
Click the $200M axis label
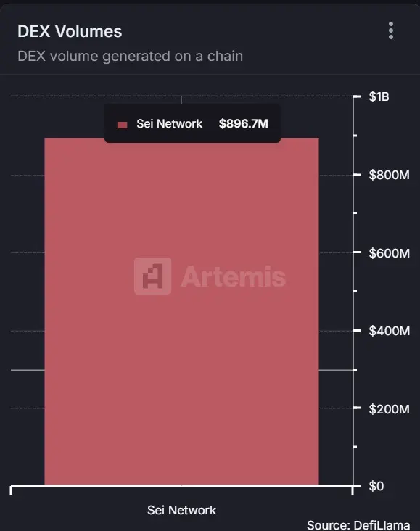[x=390, y=409]
